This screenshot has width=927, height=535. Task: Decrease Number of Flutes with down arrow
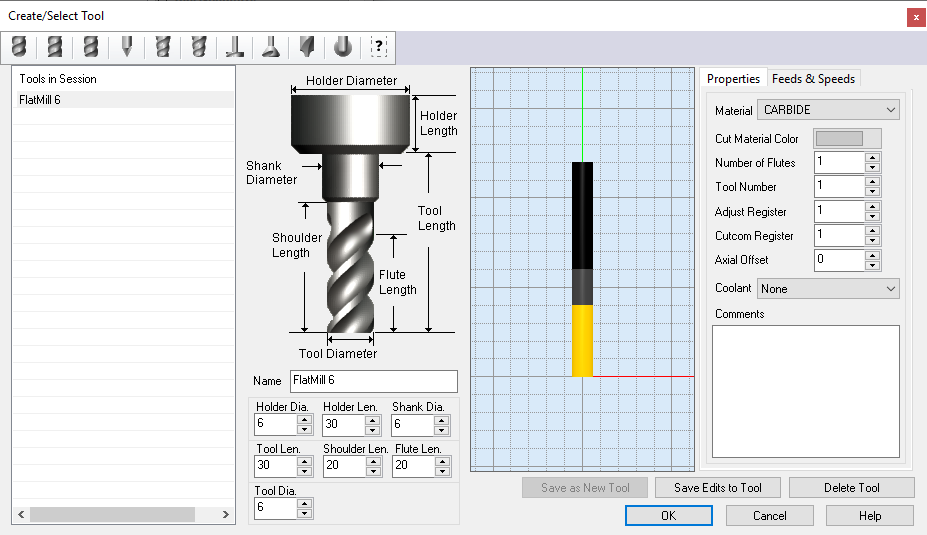(x=873, y=167)
